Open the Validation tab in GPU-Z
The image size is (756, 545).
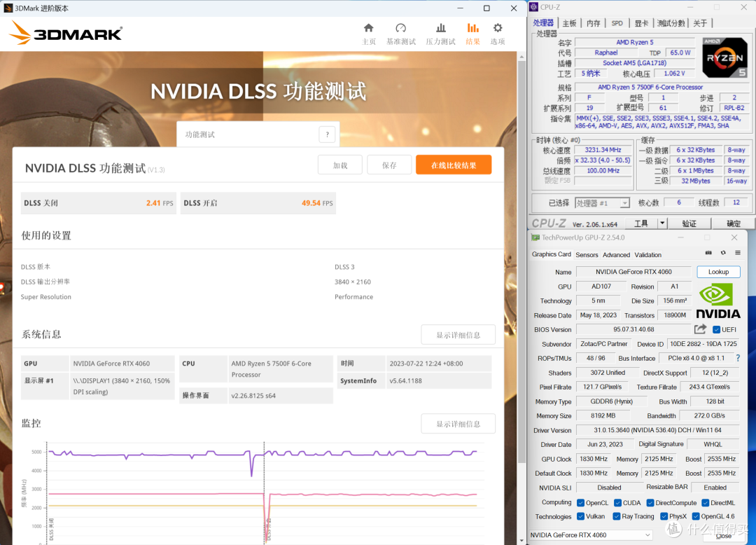coord(647,255)
